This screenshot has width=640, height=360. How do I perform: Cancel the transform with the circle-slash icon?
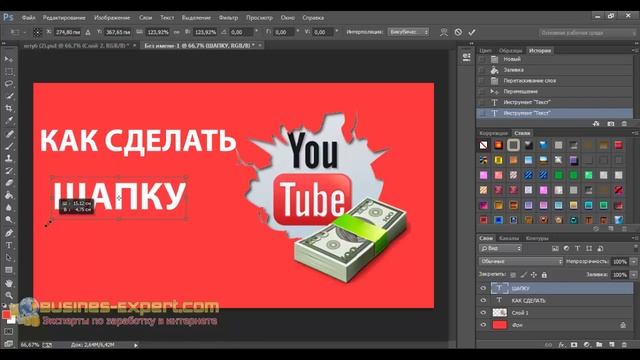click(x=458, y=32)
